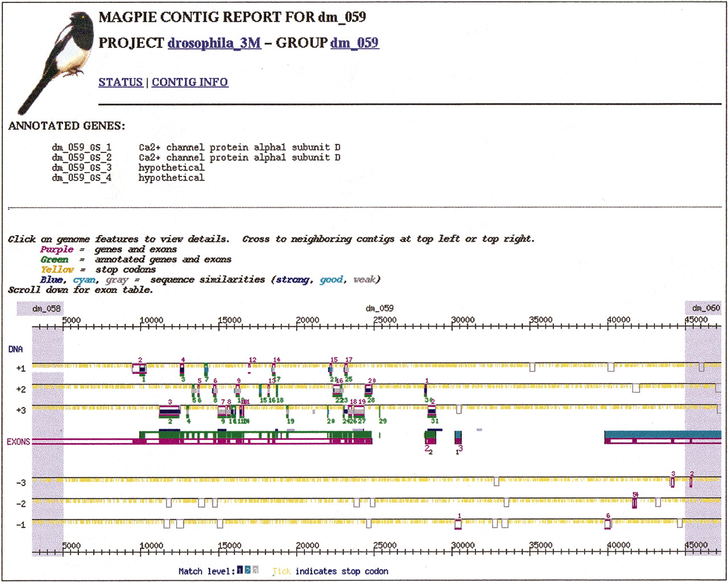Open the drosophila_3M project link
Screen dimensions: 728x582
click(214, 43)
